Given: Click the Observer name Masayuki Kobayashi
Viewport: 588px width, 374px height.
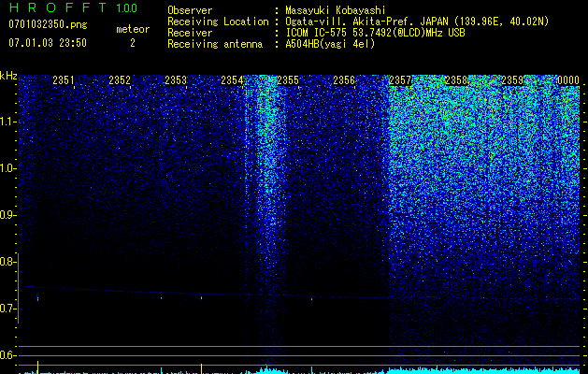Looking at the screenshot, I should (x=336, y=10).
